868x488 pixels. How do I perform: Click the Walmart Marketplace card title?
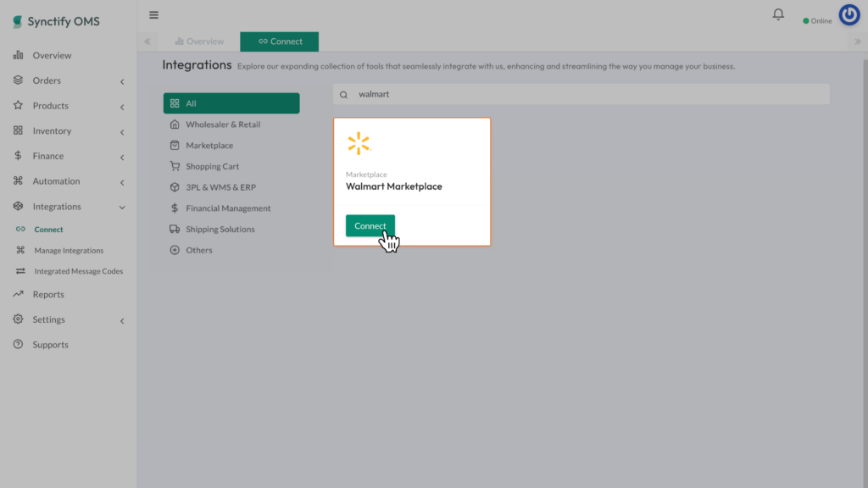point(394,186)
